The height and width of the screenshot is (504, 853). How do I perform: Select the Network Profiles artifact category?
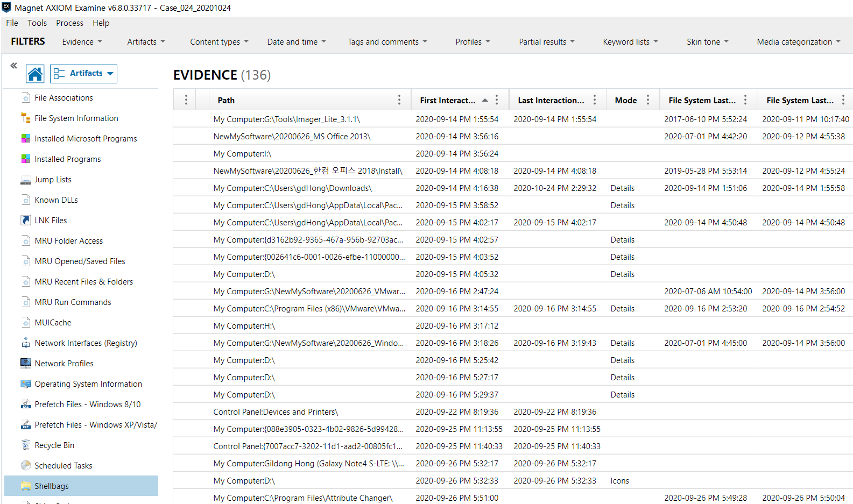[81, 363]
